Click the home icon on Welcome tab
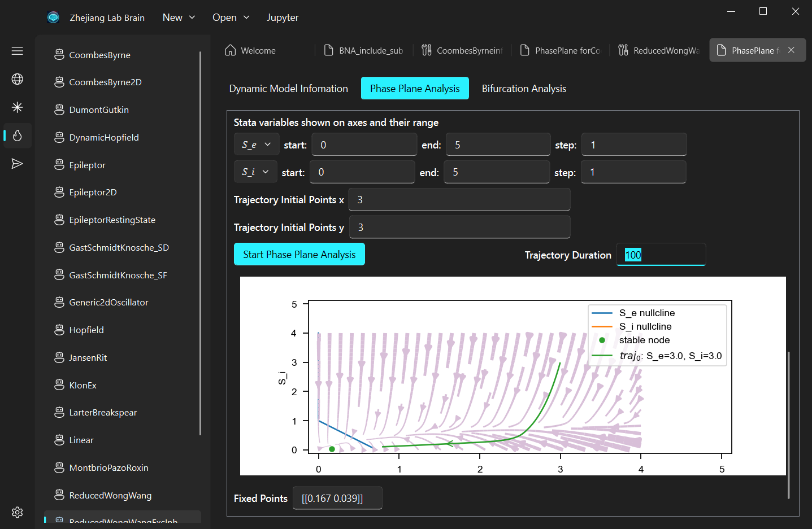 pyautogui.click(x=231, y=50)
